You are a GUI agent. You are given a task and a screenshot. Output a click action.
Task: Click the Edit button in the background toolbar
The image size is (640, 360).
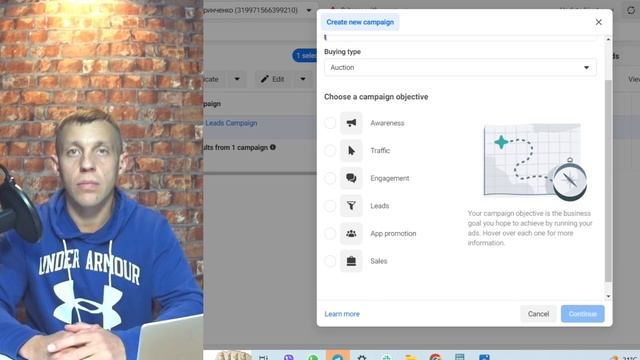click(x=272, y=79)
